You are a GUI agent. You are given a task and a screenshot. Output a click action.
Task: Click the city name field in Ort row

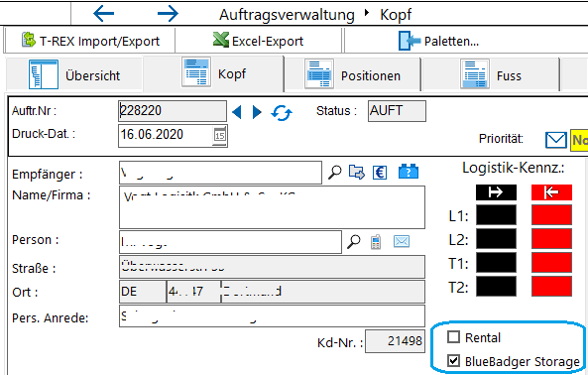click(x=323, y=292)
